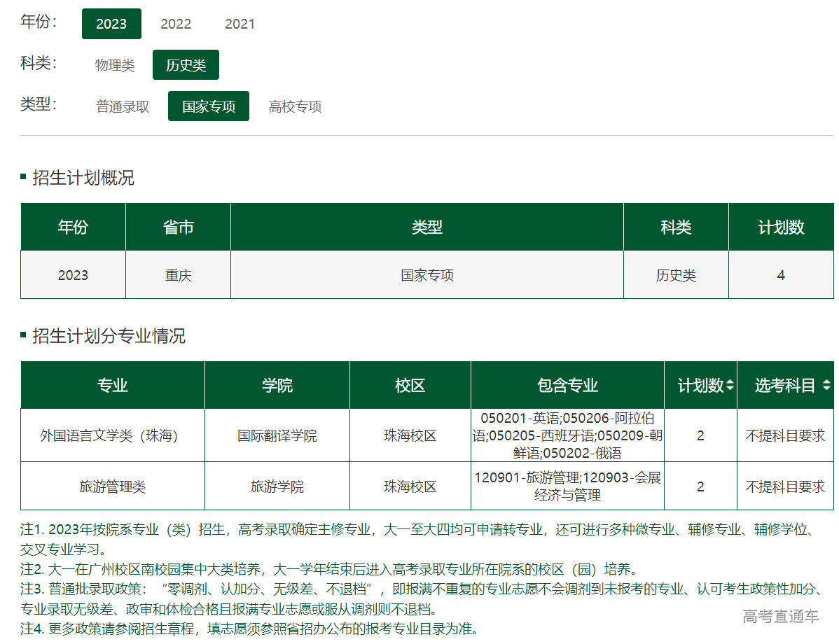Choose the 2021 year option
This screenshot has height=644, width=839.
click(240, 24)
